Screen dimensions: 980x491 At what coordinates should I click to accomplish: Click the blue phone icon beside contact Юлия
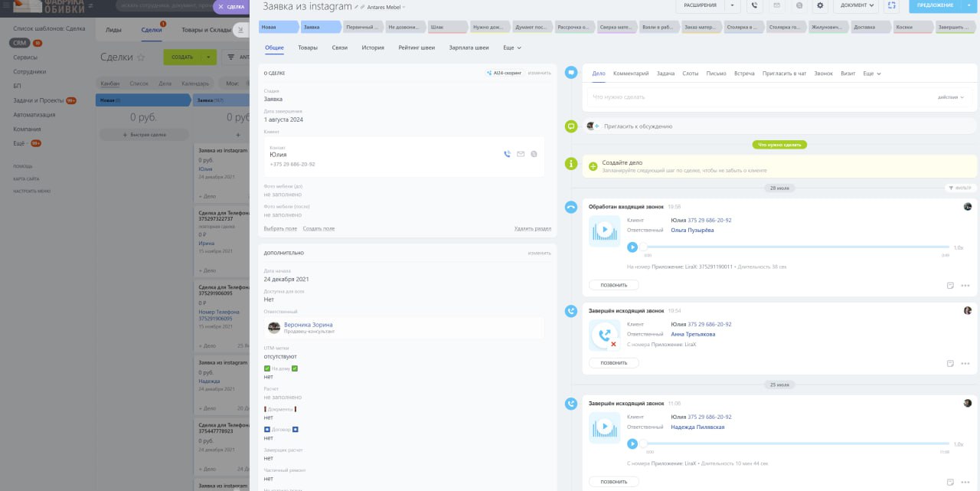(x=507, y=154)
